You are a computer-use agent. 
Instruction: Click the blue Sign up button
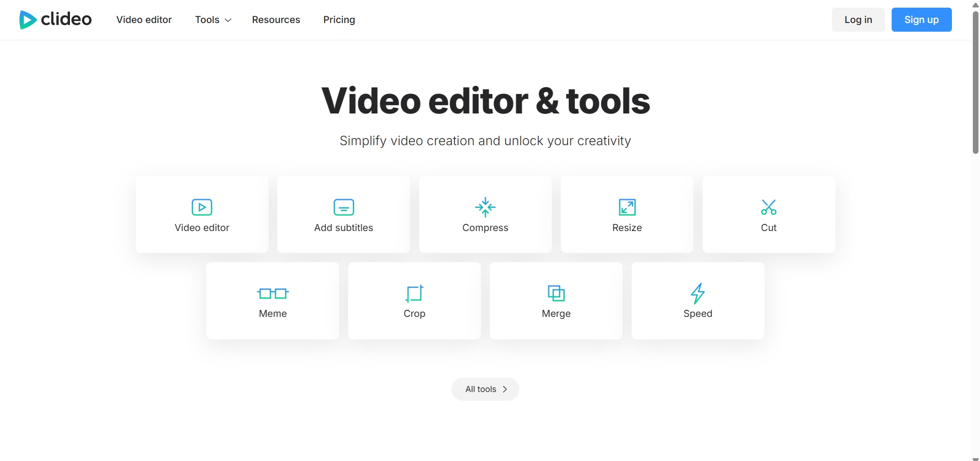(921, 19)
